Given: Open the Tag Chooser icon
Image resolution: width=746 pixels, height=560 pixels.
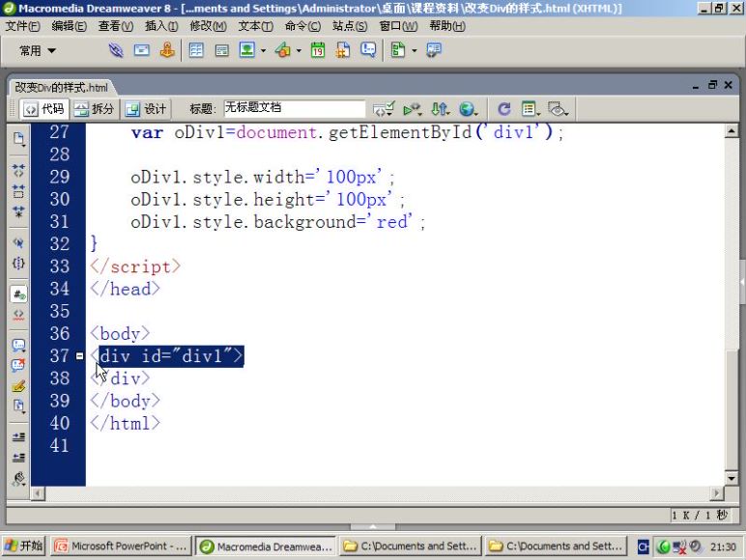Looking at the screenshot, I should click(x=434, y=50).
